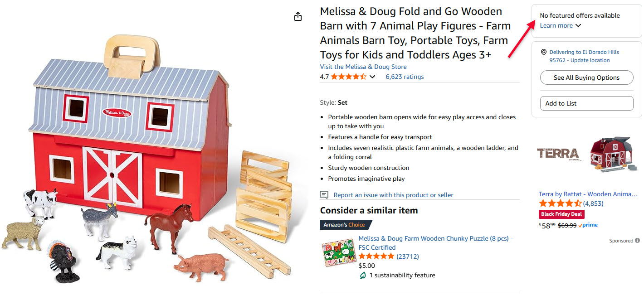644x300 pixels.
Task: Click the share icon above product image
Action: tap(298, 17)
